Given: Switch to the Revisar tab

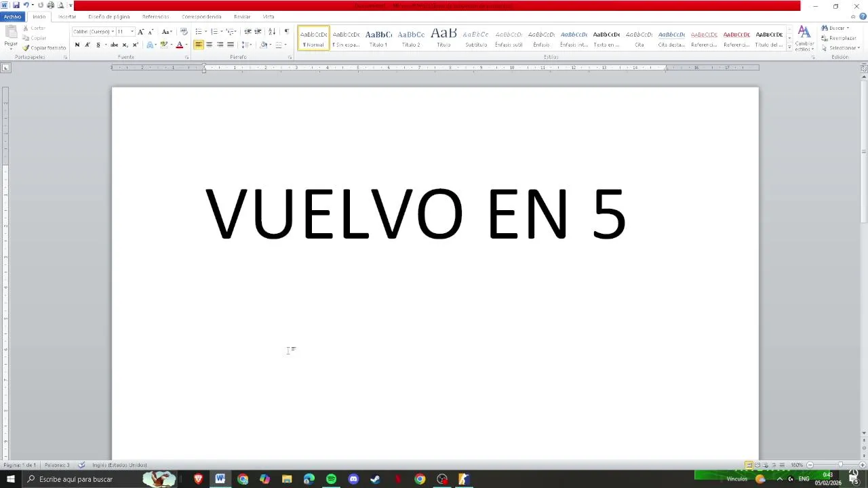Looking at the screenshot, I should (242, 16).
